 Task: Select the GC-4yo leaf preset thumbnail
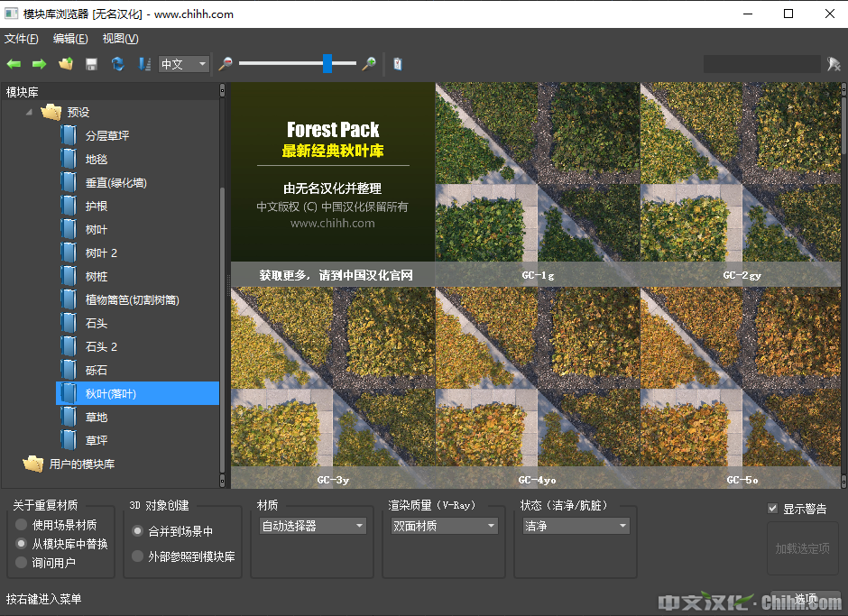click(x=537, y=386)
